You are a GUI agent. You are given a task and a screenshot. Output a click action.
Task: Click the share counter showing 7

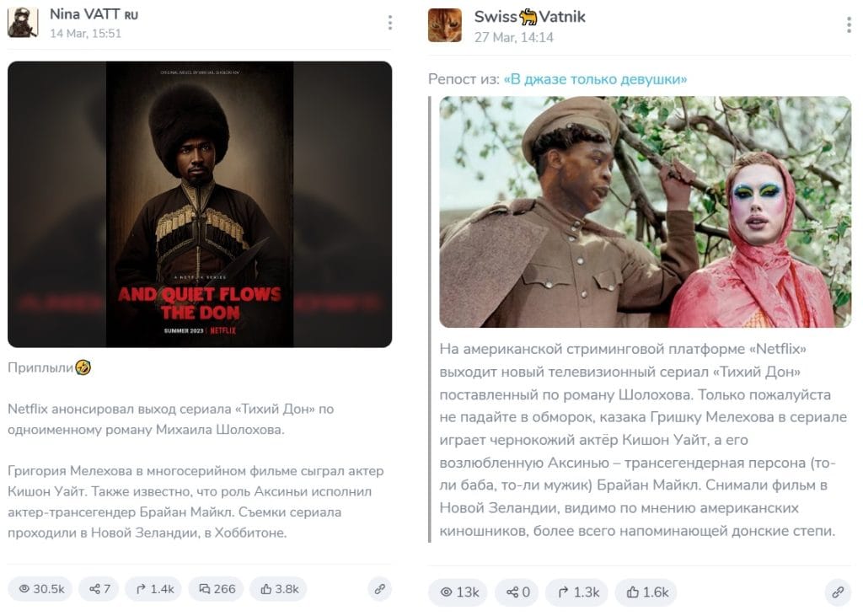click(99, 589)
